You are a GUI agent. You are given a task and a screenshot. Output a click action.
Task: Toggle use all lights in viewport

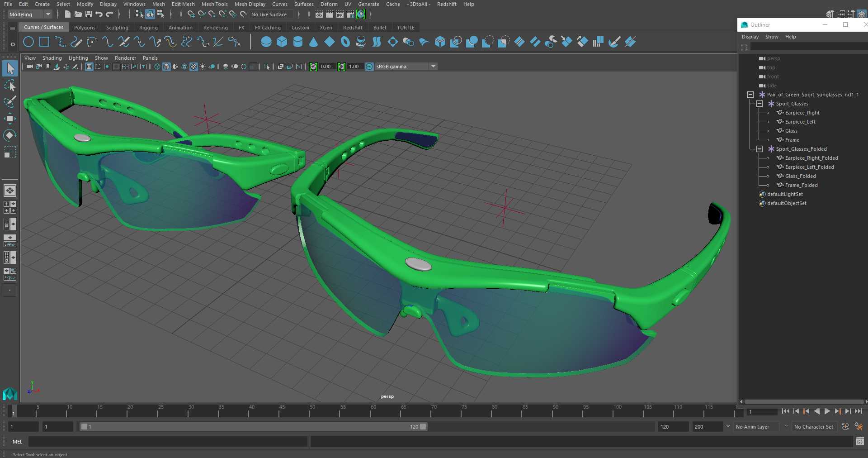coord(203,67)
